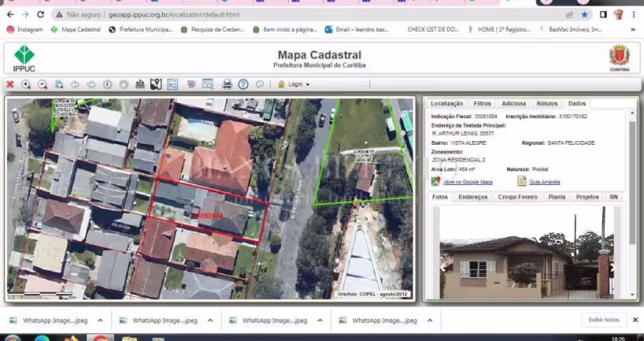Switch to the Filtros tab
Viewport: 644px width, 341px height.
[482, 104]
